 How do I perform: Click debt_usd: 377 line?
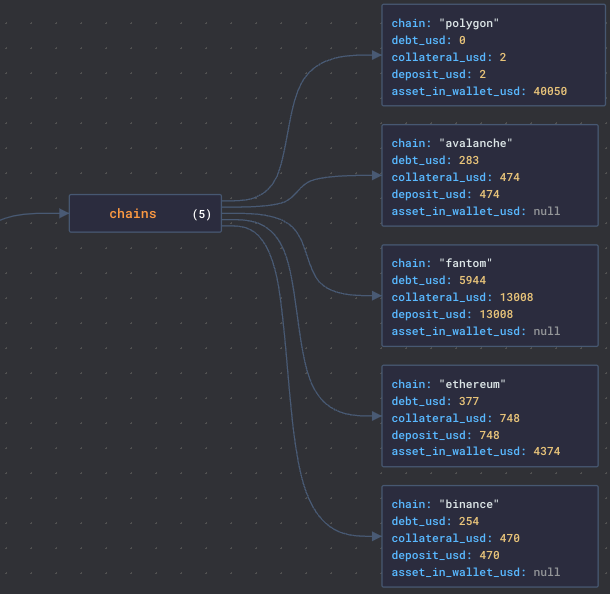[x=435, y=401]
